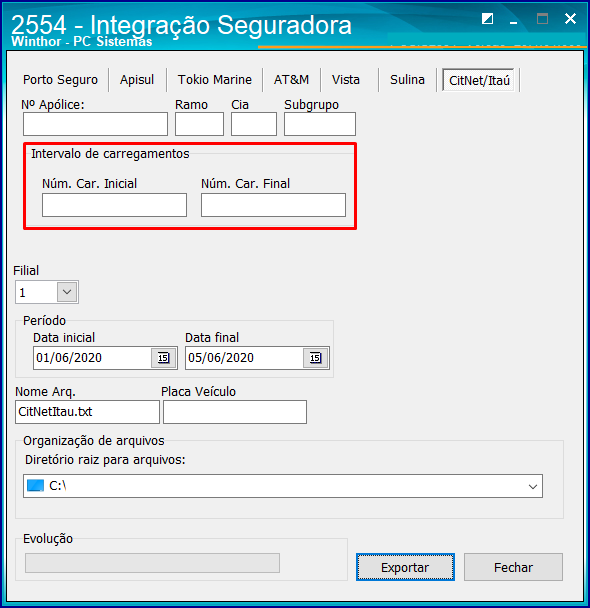
Task: Click the Núm. Car. Final field
Action: pyautogui.click(x=273, y=205)
